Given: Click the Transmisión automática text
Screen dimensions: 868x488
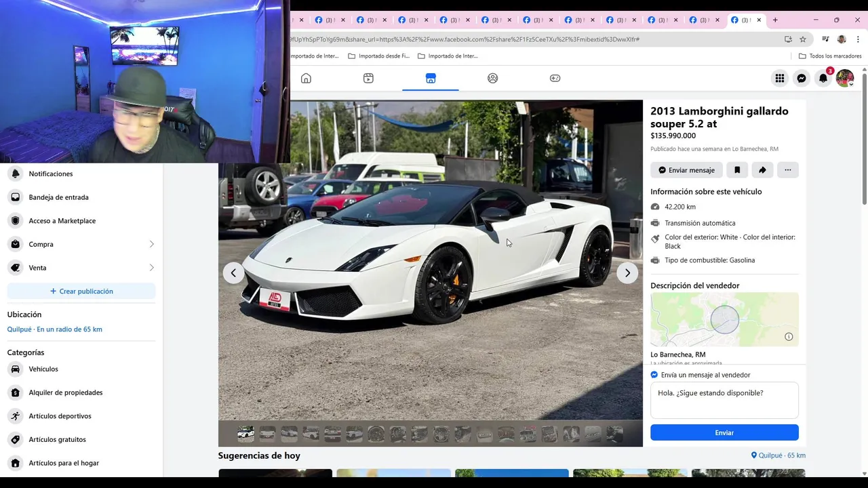Looking at the screenshot, I should [x=700, y=223].
